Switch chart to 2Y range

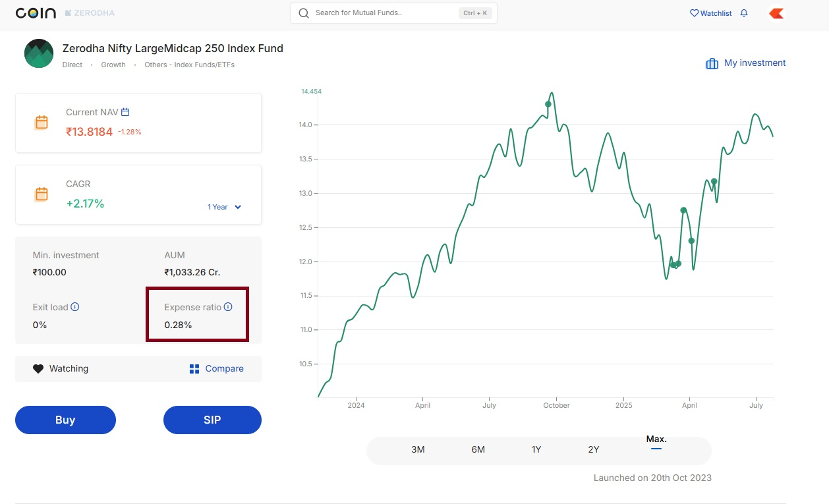pos(594,449)
